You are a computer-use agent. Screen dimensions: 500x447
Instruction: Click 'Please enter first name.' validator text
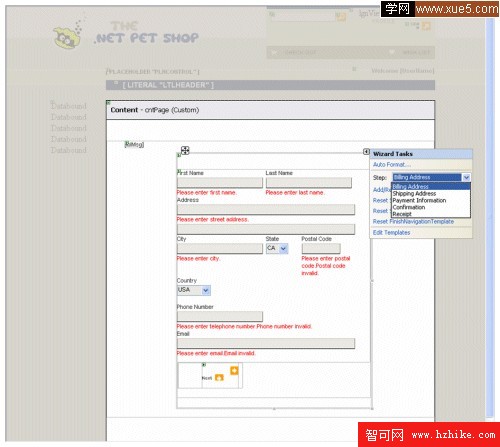pos(207,193)
